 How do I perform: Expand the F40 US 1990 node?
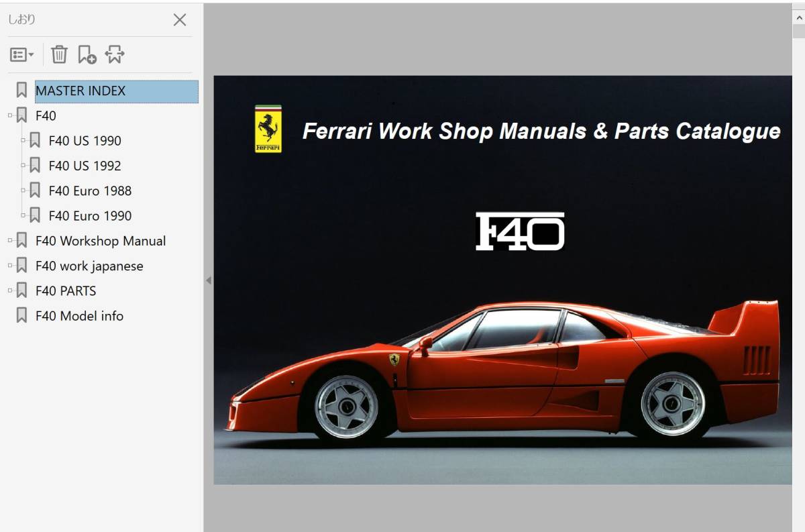(x=23, y=140)
